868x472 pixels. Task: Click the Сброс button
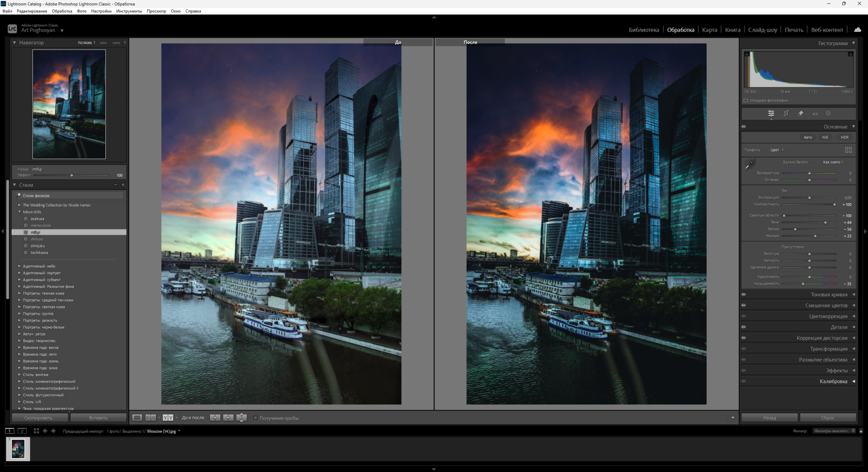coord(827,418)
